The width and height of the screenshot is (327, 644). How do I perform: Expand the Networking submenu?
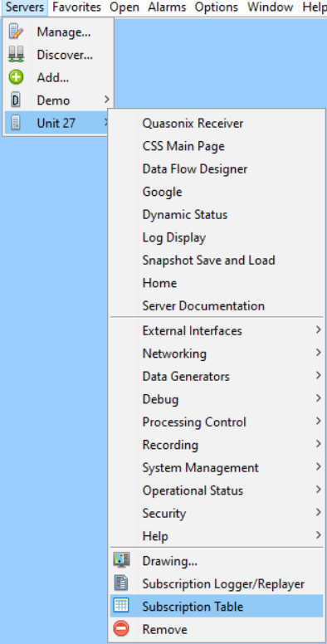(x=217, y=354)
